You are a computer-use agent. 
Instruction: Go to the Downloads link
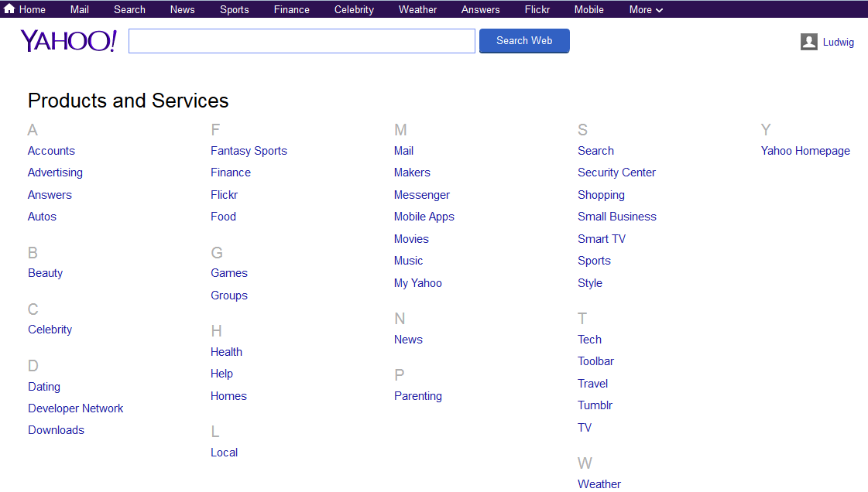pyautogui.click(x=56, y=429)
